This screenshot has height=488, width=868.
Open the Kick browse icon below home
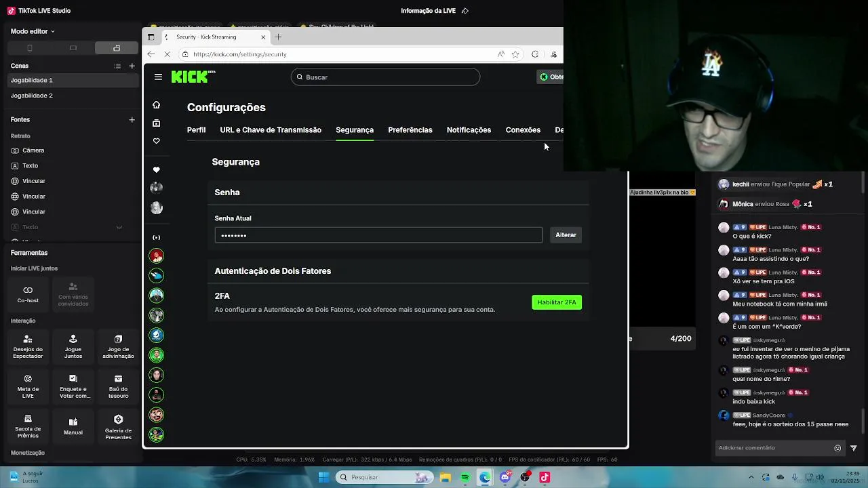(156, 123)
